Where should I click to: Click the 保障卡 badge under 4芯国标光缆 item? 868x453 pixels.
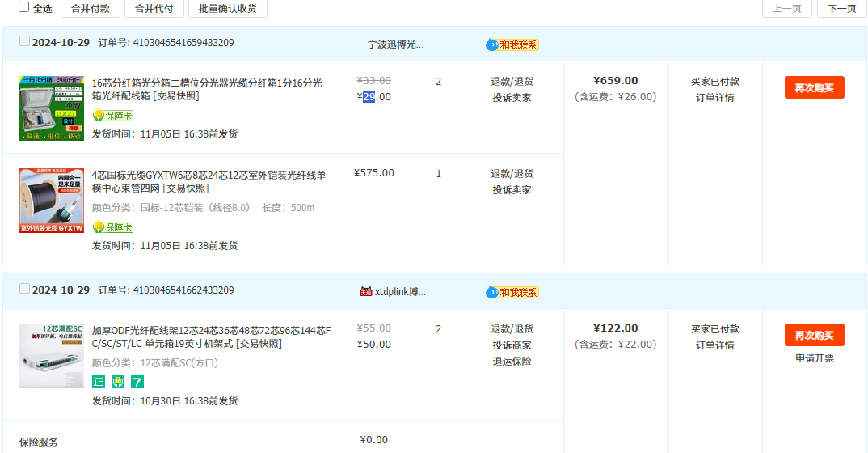(112, 227)
